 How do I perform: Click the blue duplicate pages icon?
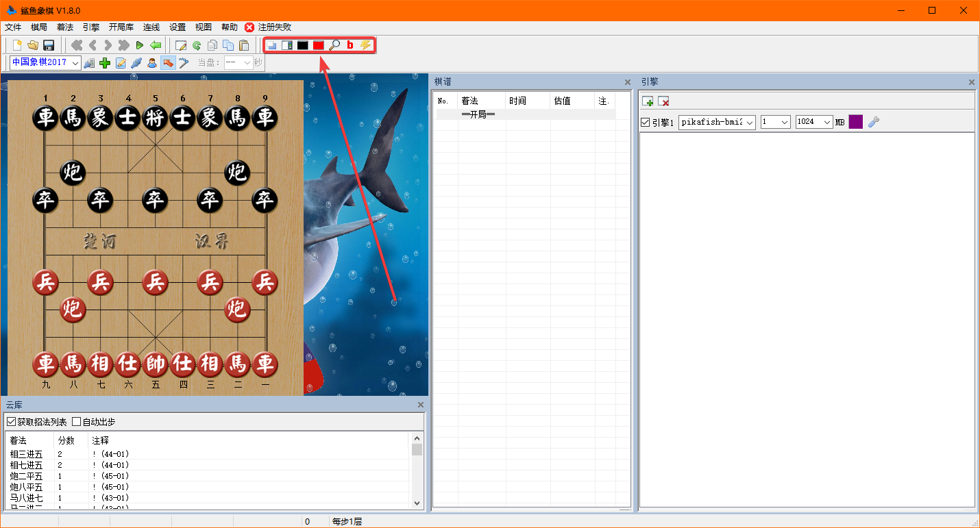228,45
